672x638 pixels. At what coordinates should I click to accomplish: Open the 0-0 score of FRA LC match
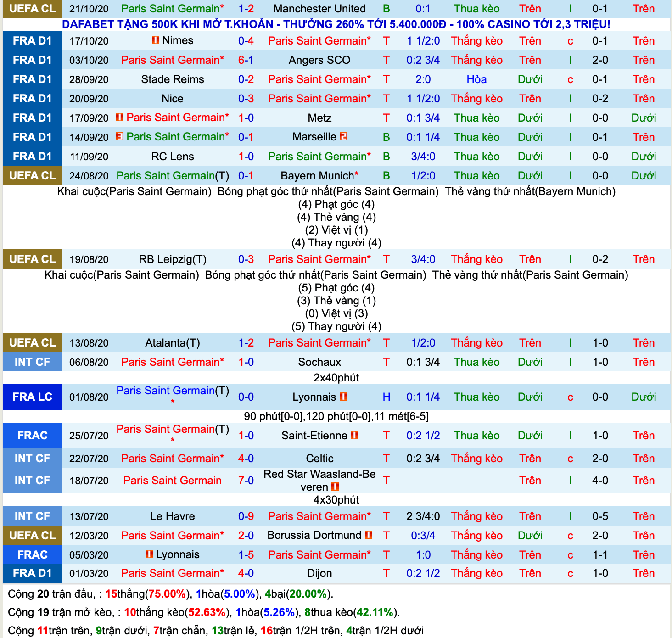(x=246, y=397)
